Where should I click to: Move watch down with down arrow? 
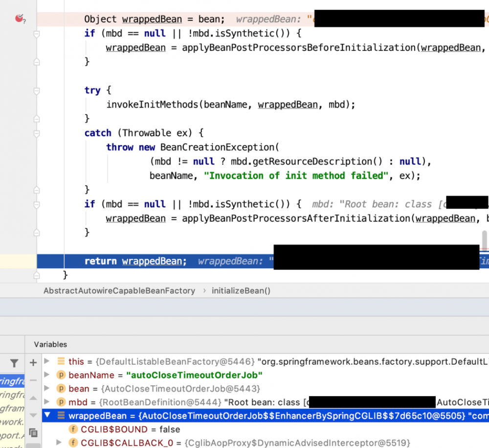pos(33,415)
